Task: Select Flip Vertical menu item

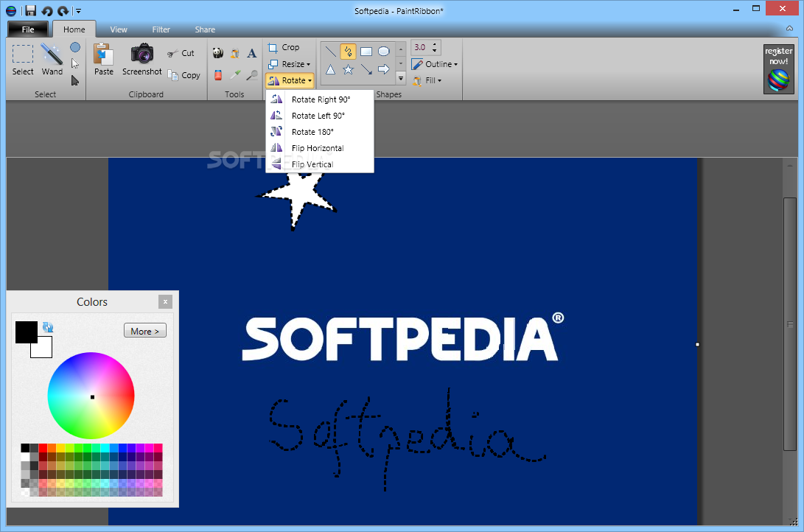Action: [319, 164]
